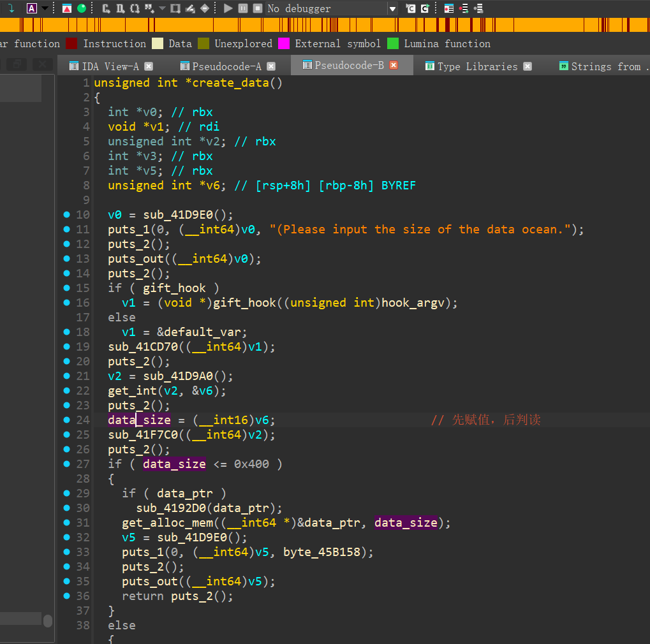Start the process with the play button
The width and height of the screenshot is (650, 644).
[228, 8]
